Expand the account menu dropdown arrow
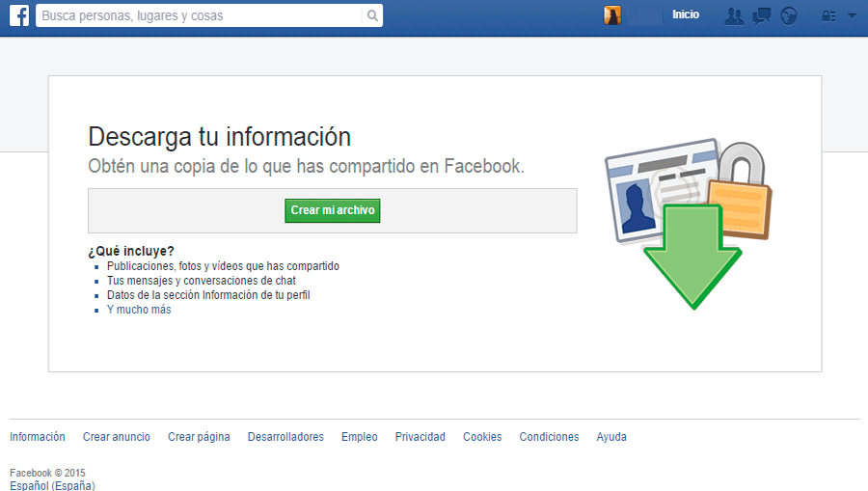The height and width of the screenshot is (491, 868). pyautogui.click(x=852, y=16)
